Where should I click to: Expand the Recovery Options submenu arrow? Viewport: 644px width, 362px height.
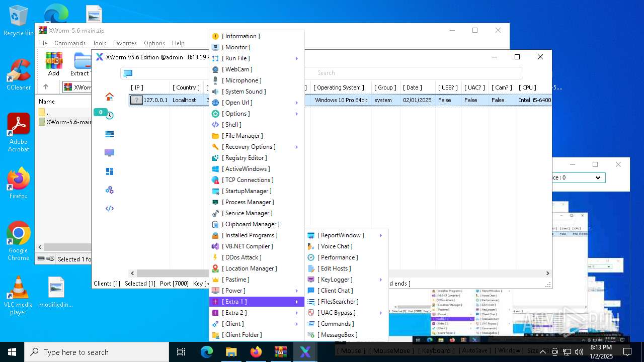click(297, 147)
